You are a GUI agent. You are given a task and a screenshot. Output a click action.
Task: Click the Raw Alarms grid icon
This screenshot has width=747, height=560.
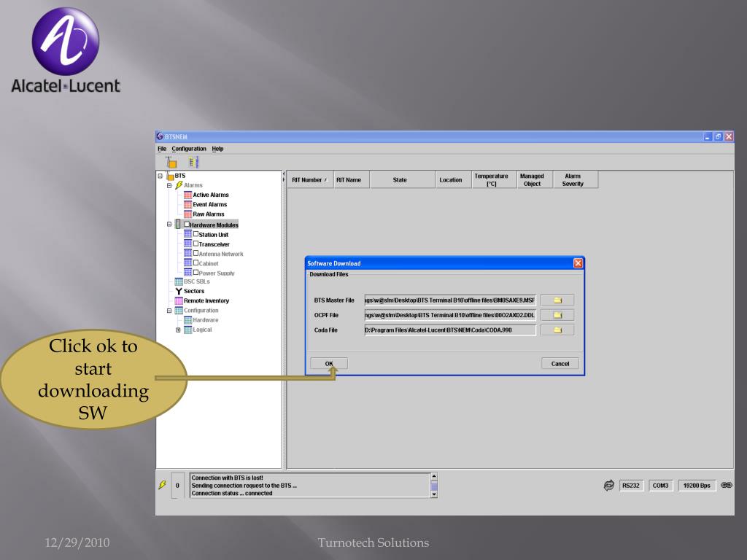tap(187, 214)
